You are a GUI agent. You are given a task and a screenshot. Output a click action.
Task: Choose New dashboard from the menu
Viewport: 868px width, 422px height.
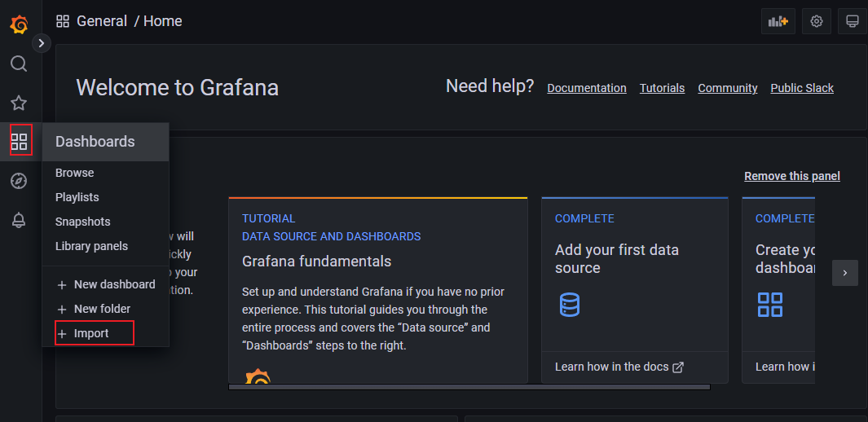[x=106, y=285]
